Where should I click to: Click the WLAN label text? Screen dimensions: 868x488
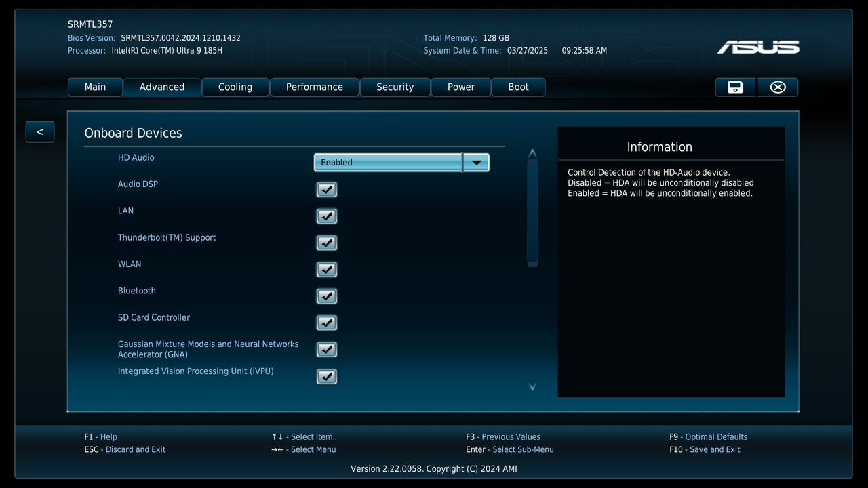click(130, 264)
